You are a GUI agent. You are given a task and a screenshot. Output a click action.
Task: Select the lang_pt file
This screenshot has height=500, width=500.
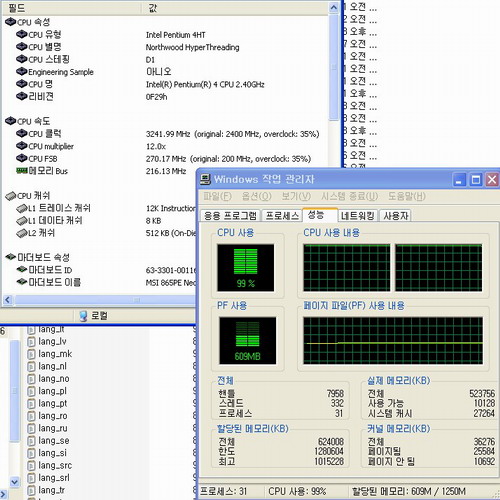[47, 403]
